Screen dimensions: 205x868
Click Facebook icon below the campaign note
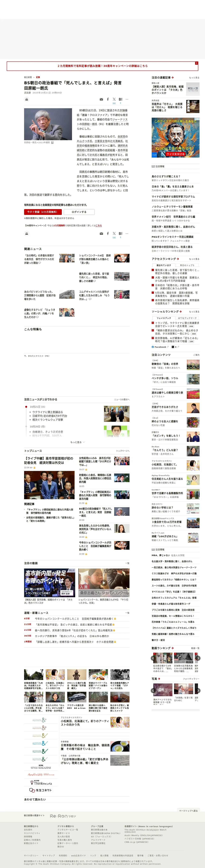tap(108, 234)
